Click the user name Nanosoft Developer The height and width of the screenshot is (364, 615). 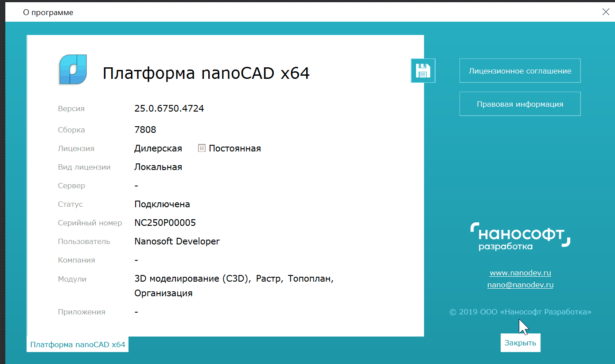point(177,241)
